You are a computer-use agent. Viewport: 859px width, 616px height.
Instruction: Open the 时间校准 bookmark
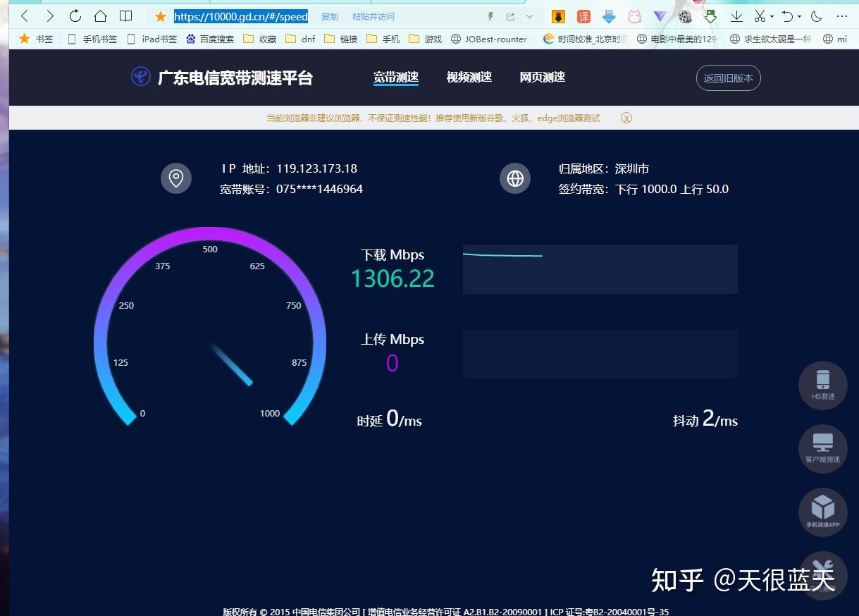click(585, 39)
